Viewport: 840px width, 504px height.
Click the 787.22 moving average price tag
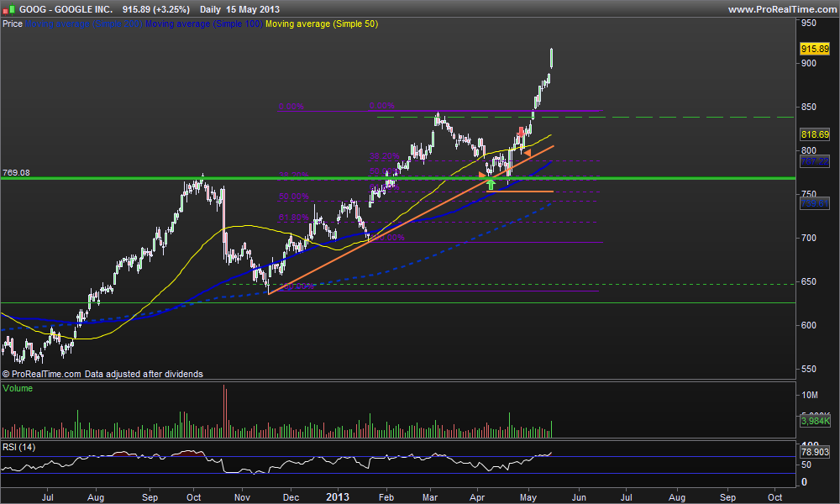[814, 161]
